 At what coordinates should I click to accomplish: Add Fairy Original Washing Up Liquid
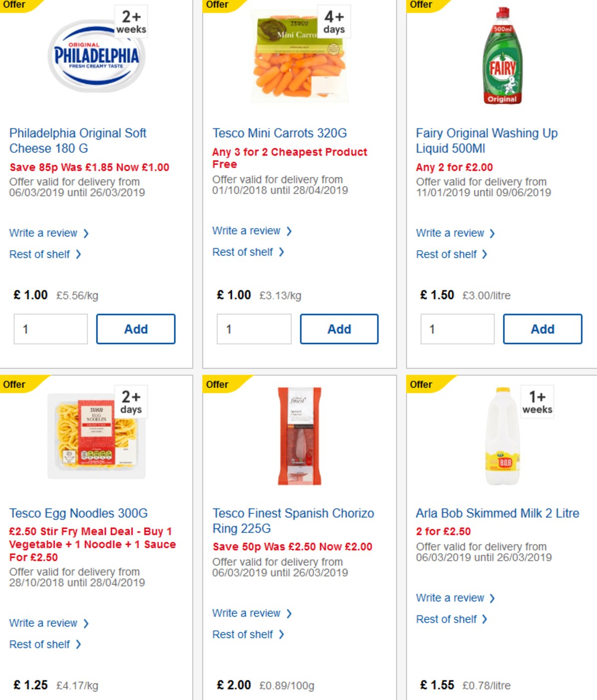[x=542, y=329]
